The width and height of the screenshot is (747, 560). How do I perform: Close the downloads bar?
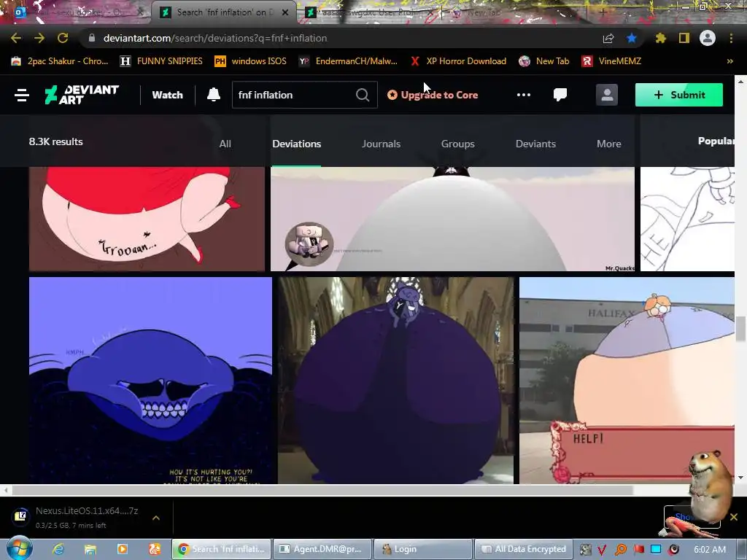[x=734, y=517]
